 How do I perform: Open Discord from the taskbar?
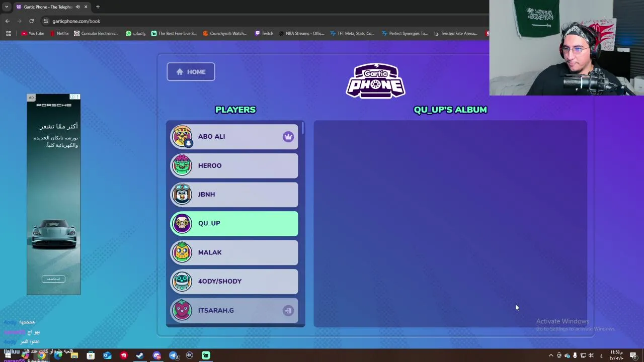pyautogui.click(x=156, y=355)
